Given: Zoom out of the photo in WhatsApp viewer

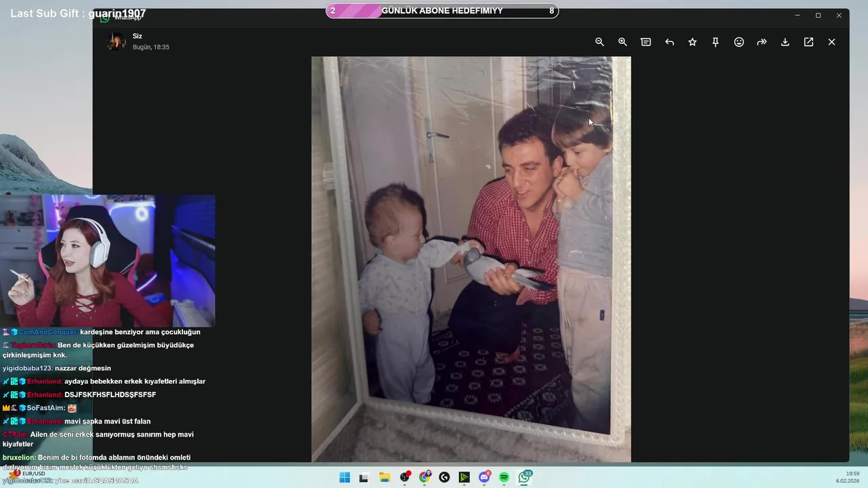Looking at the screenshot, I should point(599,42).
